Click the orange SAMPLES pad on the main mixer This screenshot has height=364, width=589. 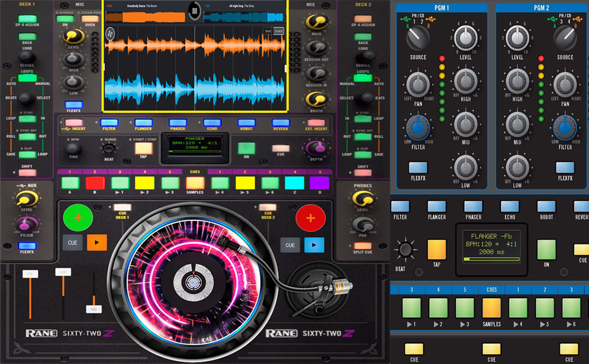195,183
